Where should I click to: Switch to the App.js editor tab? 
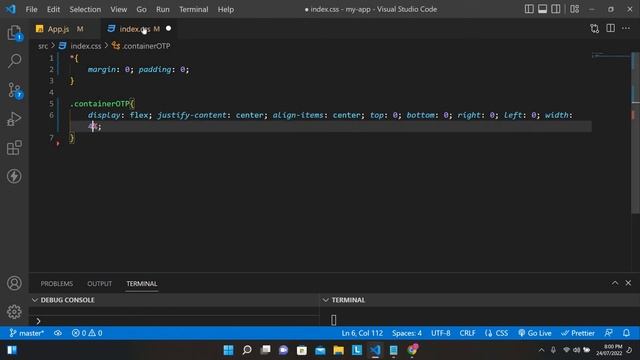[x=64, y=29]
